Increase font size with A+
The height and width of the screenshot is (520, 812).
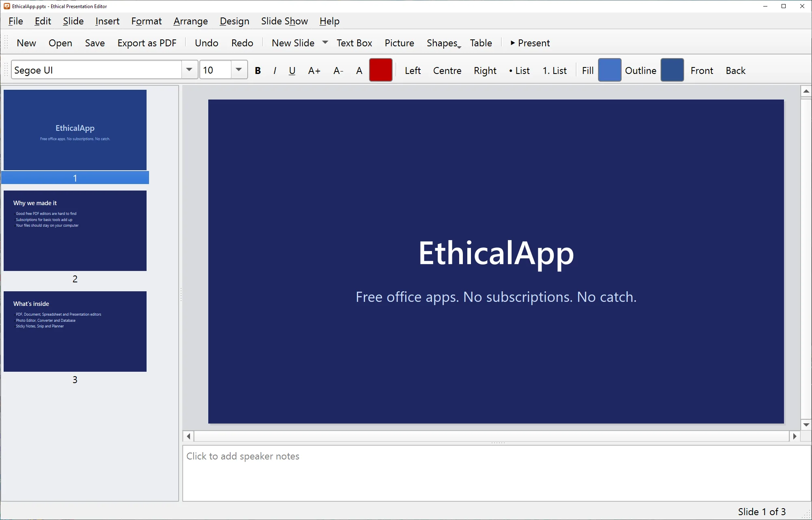[x=314, y=70]
